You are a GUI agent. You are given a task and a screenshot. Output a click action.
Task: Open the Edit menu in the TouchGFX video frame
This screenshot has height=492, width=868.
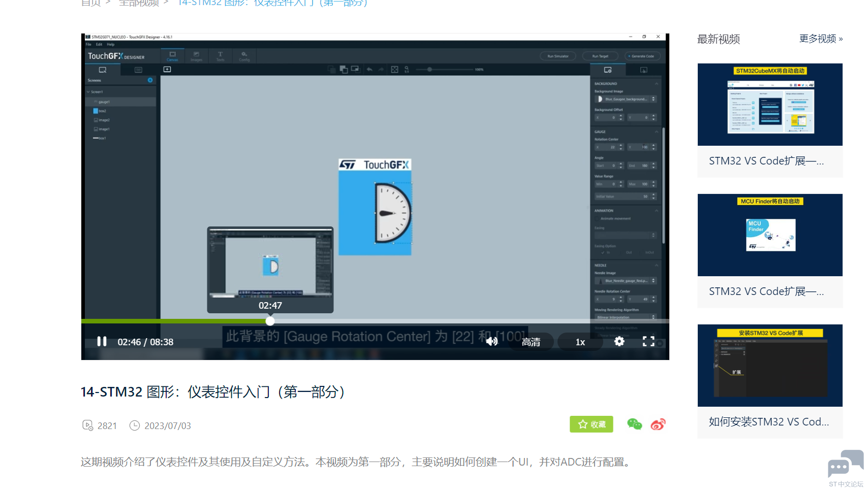(99, 45)
